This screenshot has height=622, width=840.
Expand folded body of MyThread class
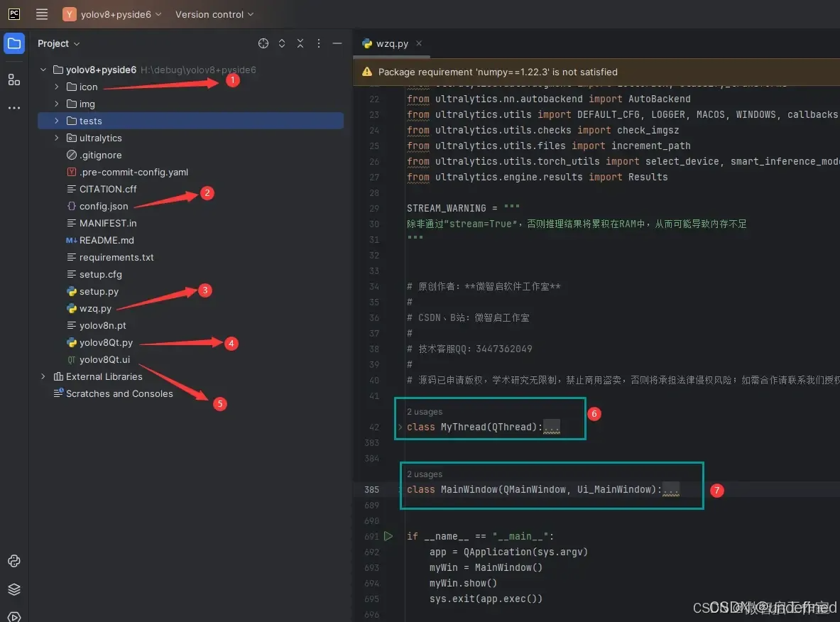click(x=552, y=427)
